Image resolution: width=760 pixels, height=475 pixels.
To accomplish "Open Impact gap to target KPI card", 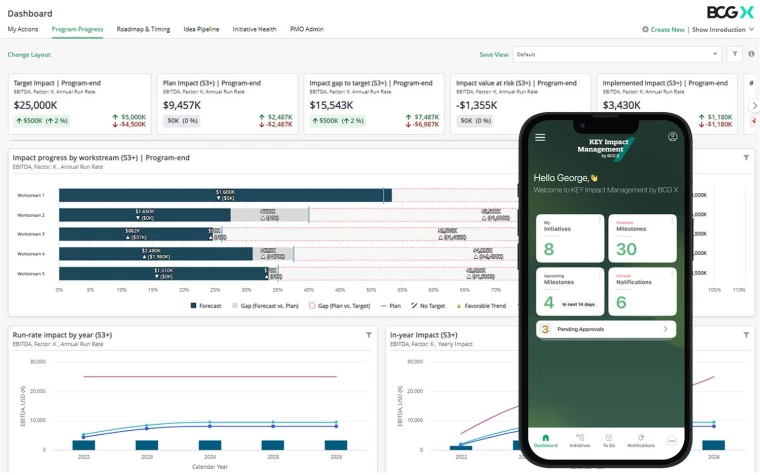I will point(374,104).
